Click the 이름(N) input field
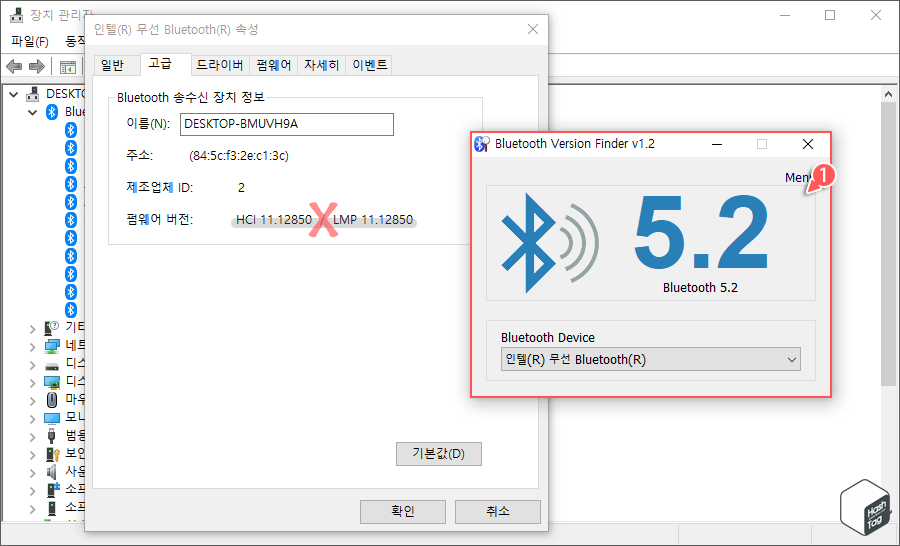This screenshot has width=900, height=546. pyautogui.click(x=287, y=124)
